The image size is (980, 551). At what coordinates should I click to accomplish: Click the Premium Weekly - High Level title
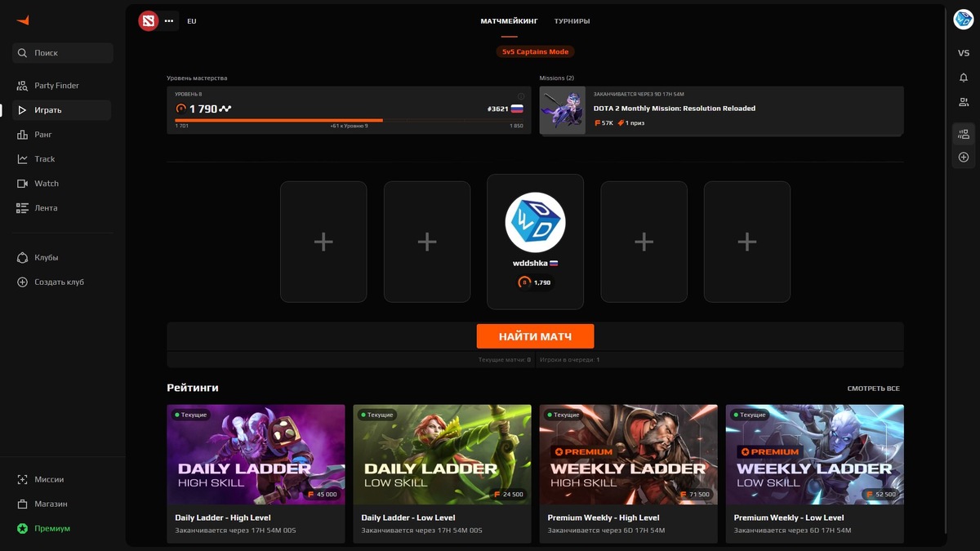[604, 518]
